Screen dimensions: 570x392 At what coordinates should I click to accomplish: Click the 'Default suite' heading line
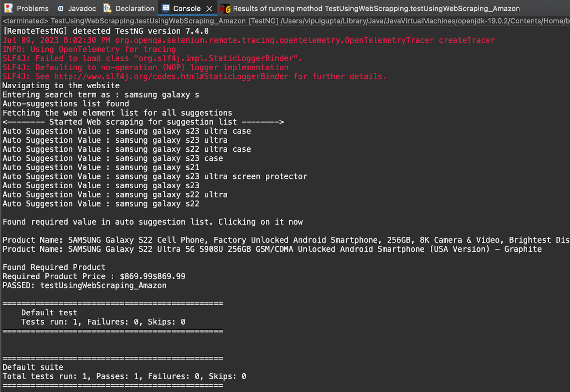[33, 367]
